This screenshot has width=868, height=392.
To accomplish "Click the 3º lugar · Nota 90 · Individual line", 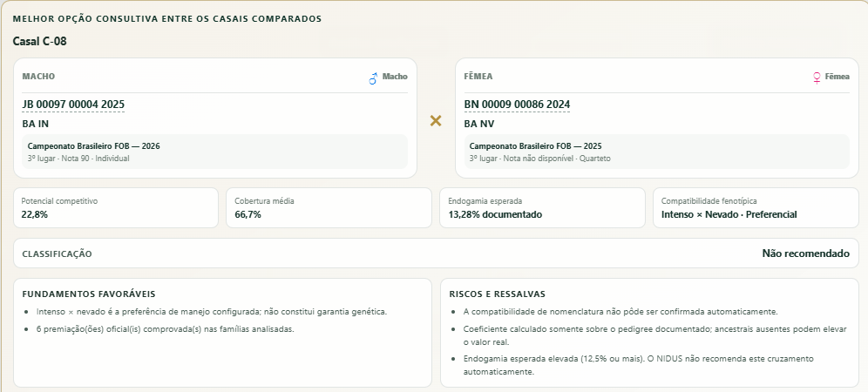I will tap(78, 159).
